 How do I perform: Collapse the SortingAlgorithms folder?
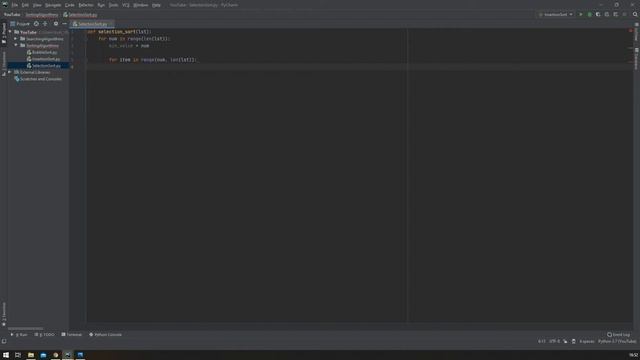(16, 45)
